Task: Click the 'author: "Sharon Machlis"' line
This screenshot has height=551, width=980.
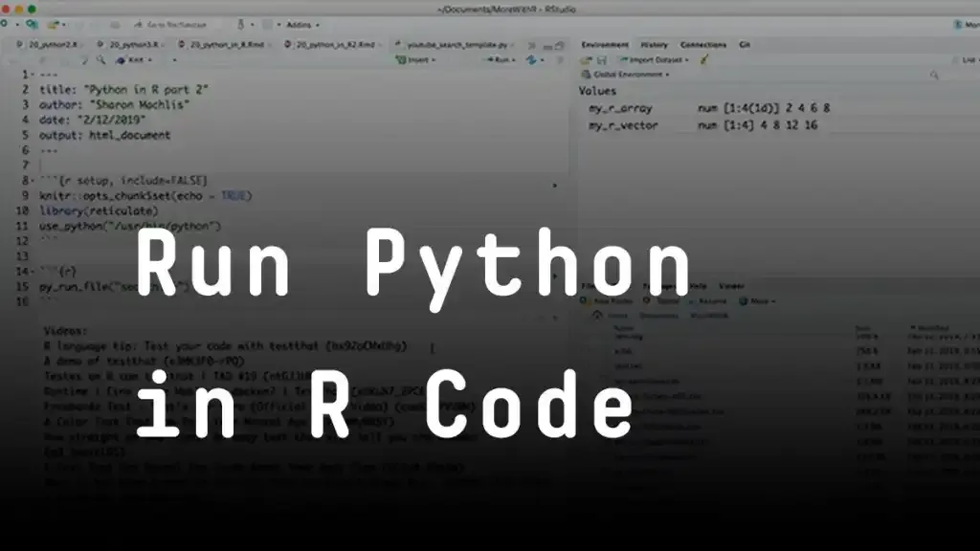Action: coord(114,104)
